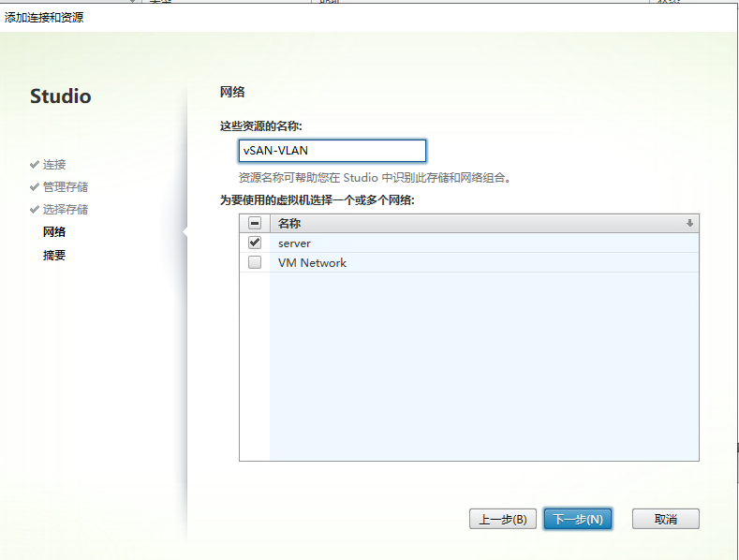Click the checkmark icon beside 管理存储
Screen dimensions: 739x560
35,187
